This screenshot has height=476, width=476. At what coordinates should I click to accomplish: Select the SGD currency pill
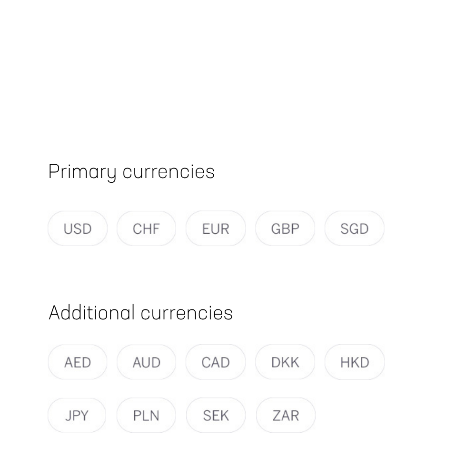click(x=354, y=228)
